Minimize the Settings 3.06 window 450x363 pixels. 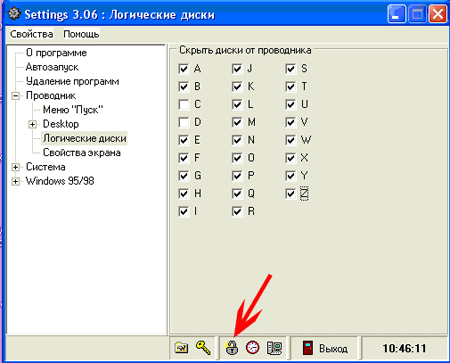point(396,14)
